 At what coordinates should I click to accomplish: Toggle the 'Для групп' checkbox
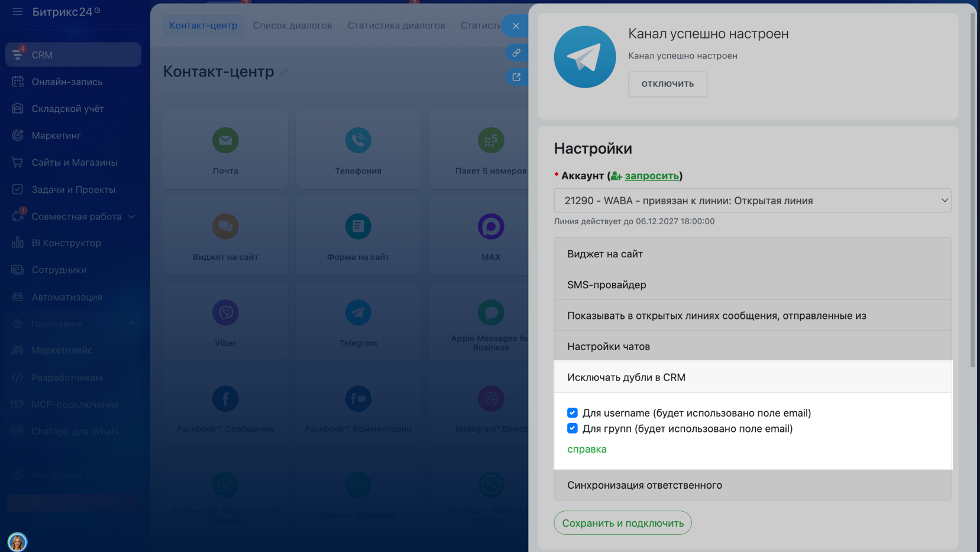[572, 428]
